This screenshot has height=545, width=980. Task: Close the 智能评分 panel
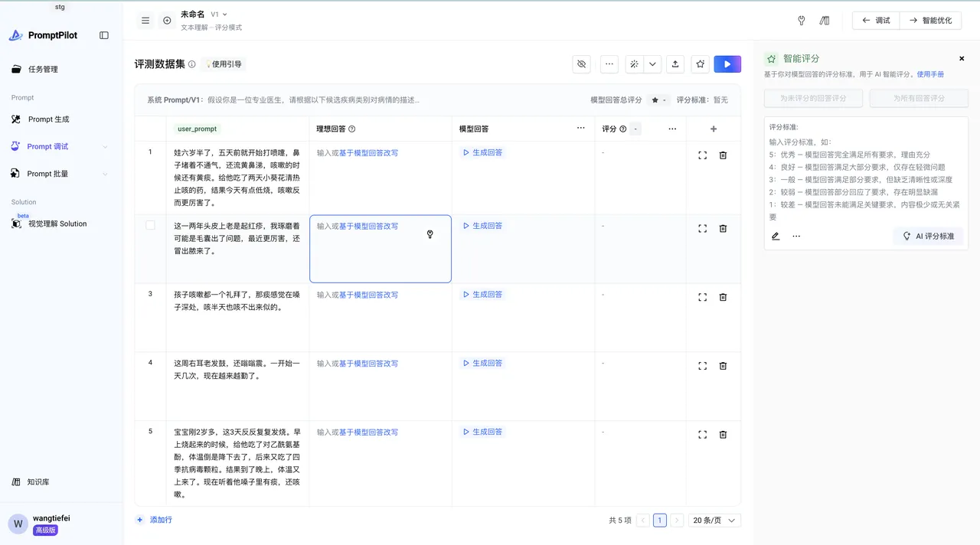962,58
